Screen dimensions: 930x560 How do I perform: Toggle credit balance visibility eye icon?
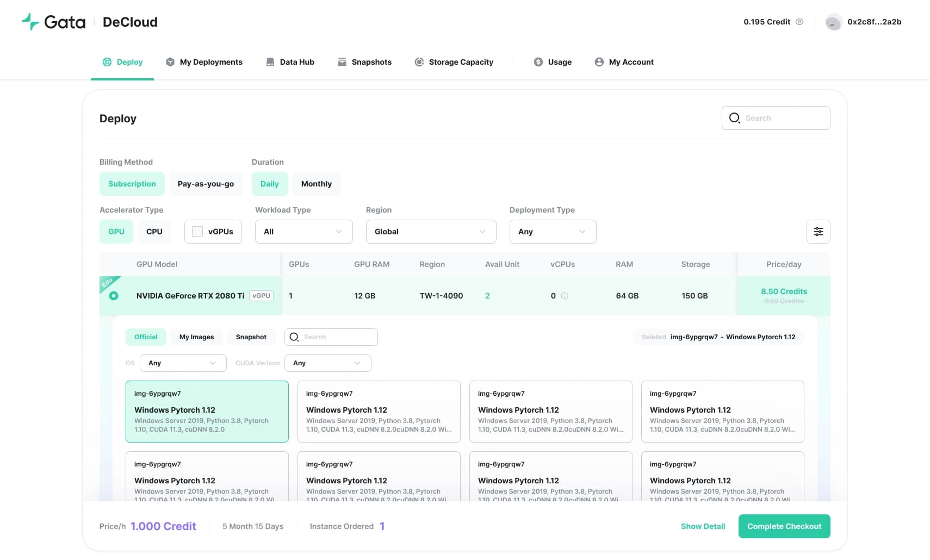point(799,22)
